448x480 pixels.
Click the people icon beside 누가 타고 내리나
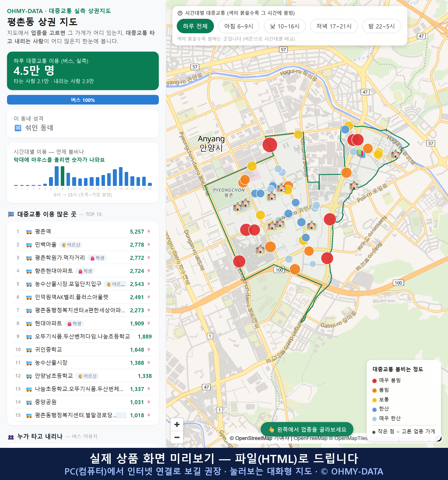click(x=11, y=436)
